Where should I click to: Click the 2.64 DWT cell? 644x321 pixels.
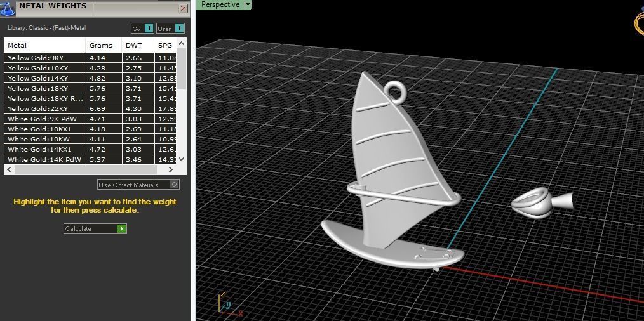(138, 139)
